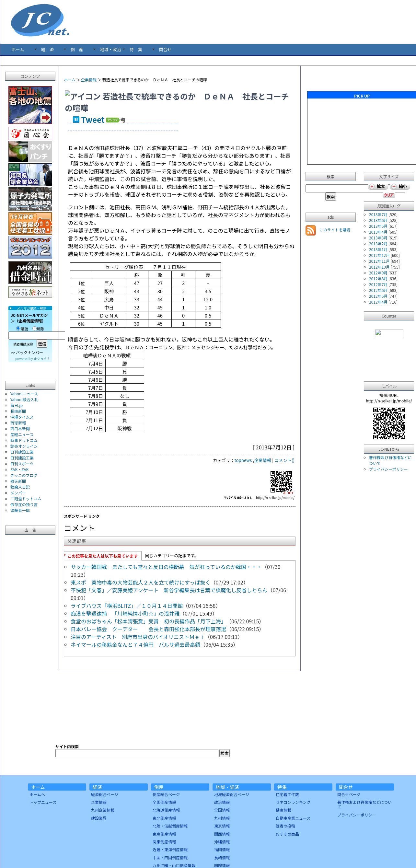This screenshot has width=416, height=868.
Task: Open 2012年12月 archive link
Action: pyautogui.click(x=379, y=255)
